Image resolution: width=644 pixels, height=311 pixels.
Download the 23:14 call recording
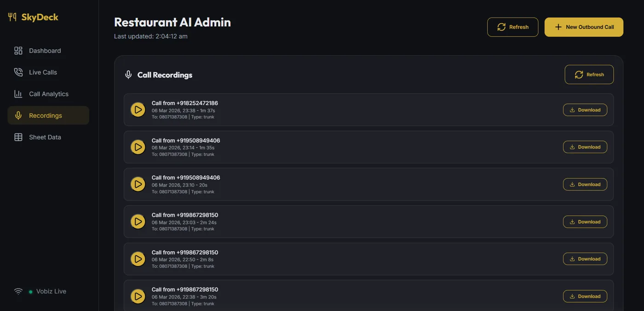pyautogui.click(x=585, y=147)
